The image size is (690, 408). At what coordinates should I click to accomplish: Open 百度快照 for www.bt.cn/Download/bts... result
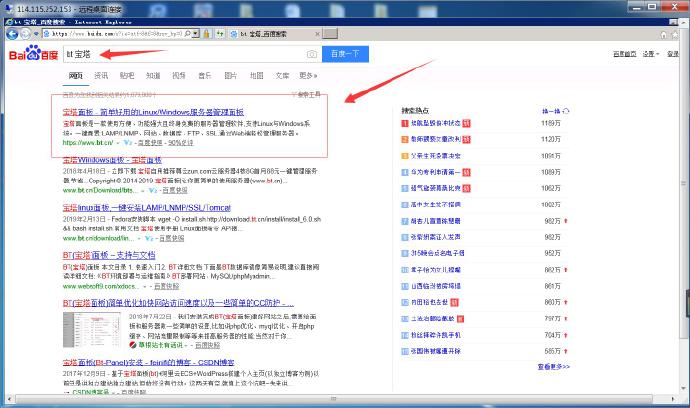175,190
